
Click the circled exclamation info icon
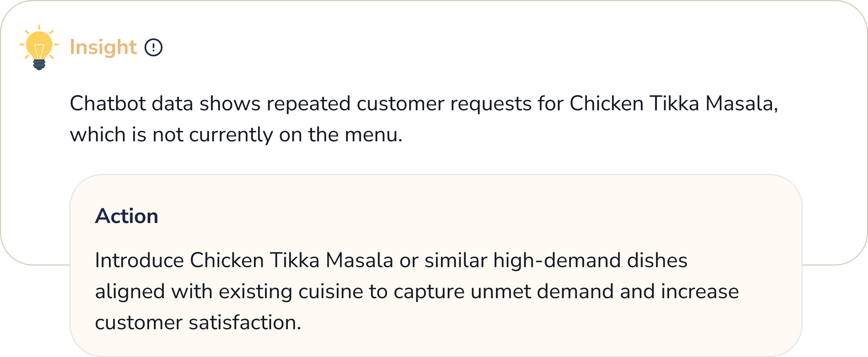tap(154, 47)
